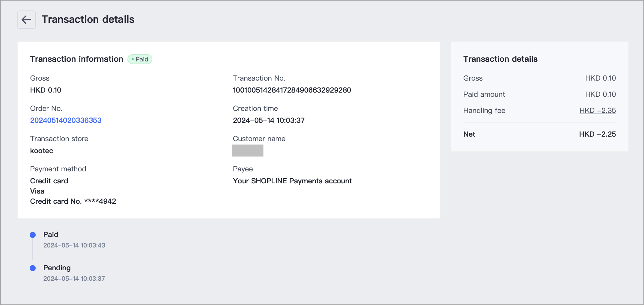Screen dimensions: 644x305
Task: Click the kootec transaction store name
Action: click(x=42, y=151)
